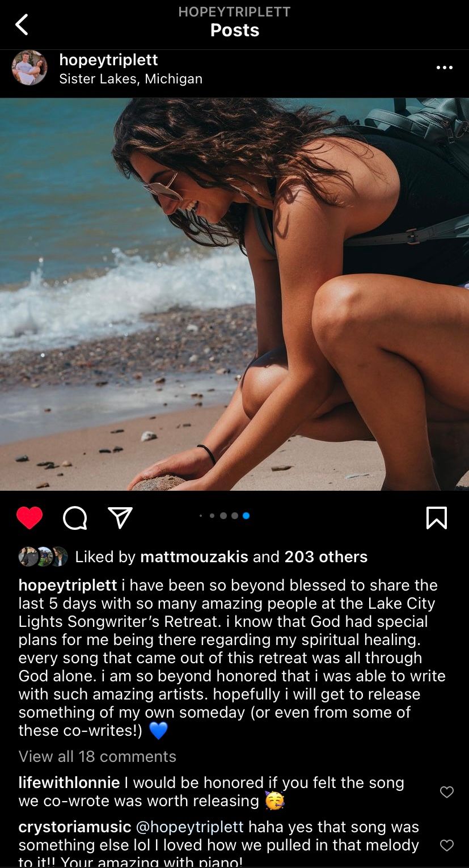This screenshot has width=469, height=868.
Task: Tap hopeytriplett username in caption
Action: point(67,585)
